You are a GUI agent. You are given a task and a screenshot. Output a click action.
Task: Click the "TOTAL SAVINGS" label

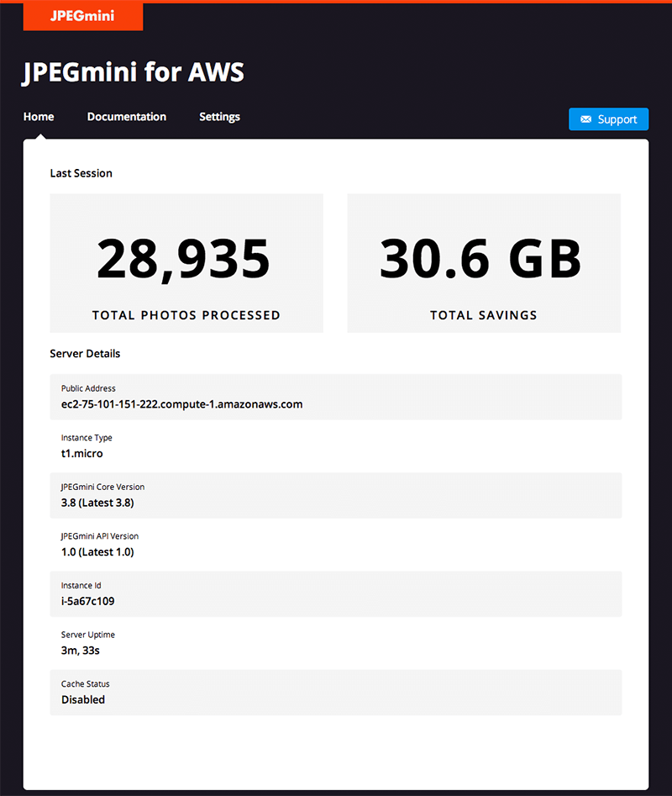483,315
